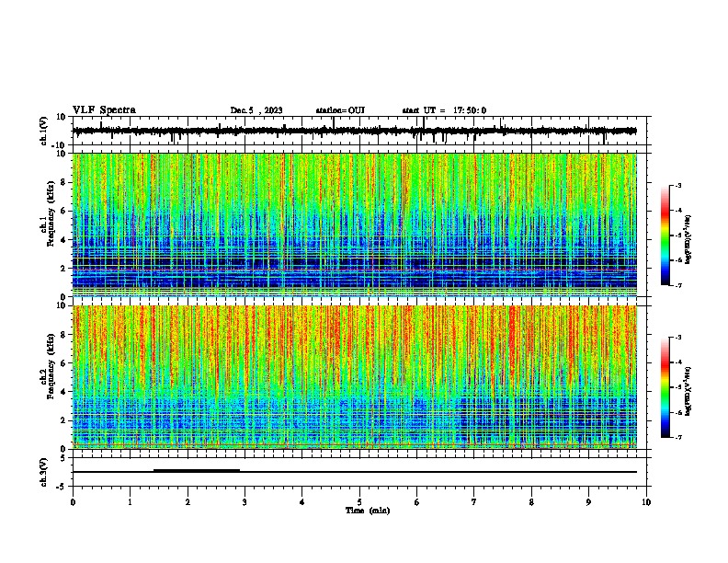The width and height of the screenshot is (728, 563).
Task: Click inside the ch.2 frequency spectrogram
Action: pyautogui.click(x=354, y=377)
